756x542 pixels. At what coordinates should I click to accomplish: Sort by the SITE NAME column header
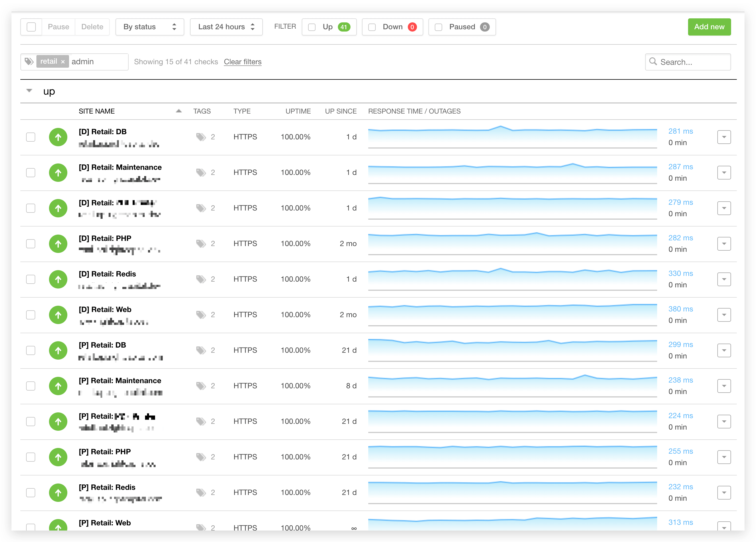click(x=97, y=111)
